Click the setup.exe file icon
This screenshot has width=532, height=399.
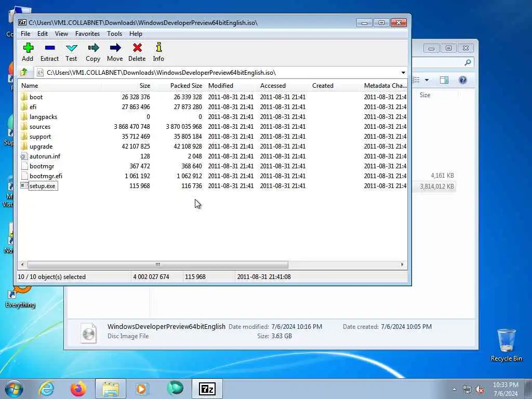coord(24,185)
